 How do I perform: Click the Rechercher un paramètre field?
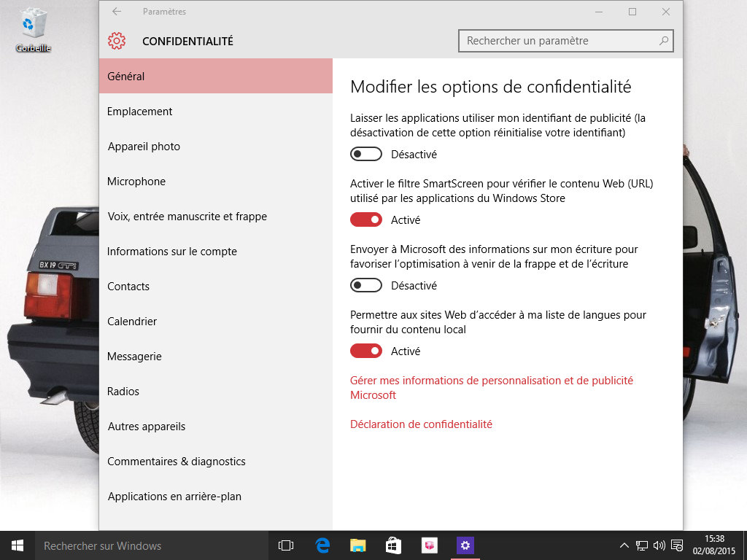click(558, 41)
